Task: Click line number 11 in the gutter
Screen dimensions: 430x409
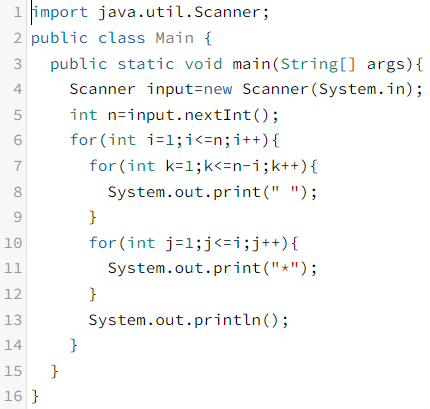Action: [13, 268]
